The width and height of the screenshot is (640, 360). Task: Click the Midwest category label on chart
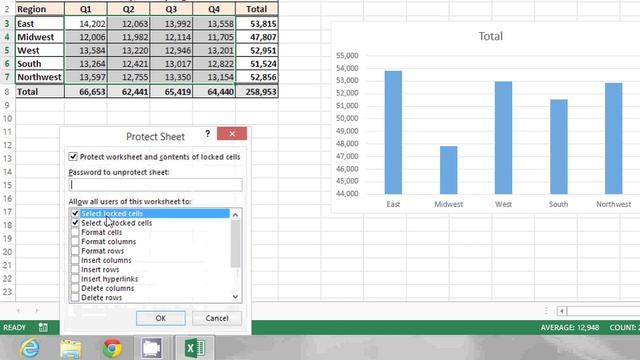448,204
